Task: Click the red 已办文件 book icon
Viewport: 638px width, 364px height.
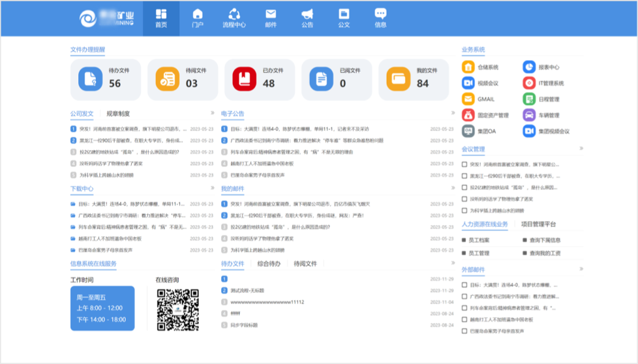Action: click(x=244, y=79)
